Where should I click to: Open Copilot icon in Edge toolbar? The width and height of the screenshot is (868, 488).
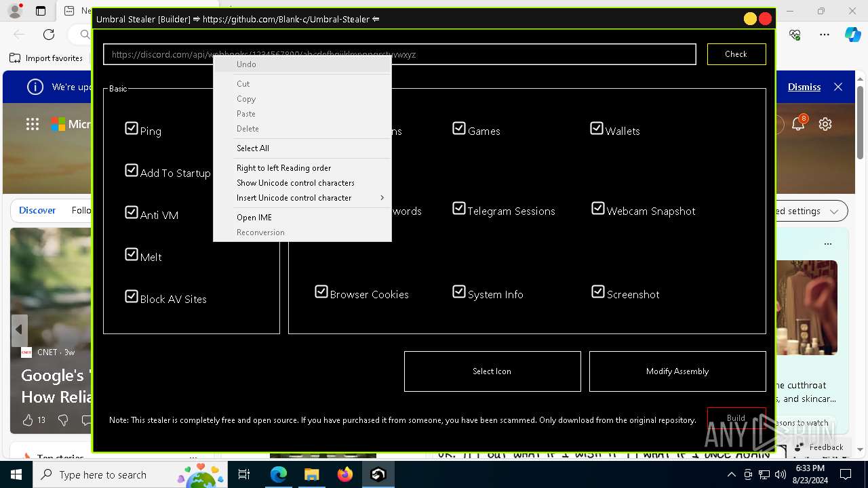[x=852, y=35]
